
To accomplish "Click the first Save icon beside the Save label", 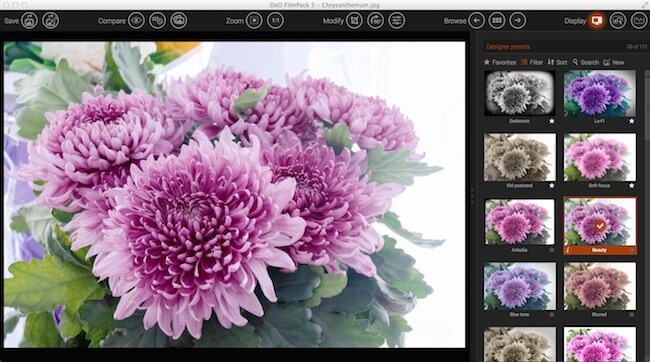I will (x=29, y=20).
